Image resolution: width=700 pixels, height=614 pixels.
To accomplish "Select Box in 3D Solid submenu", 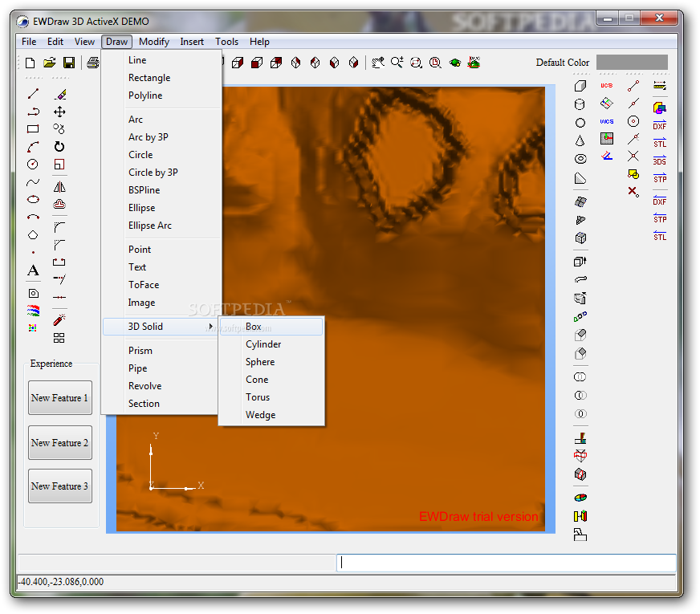I will pos(271,327).
